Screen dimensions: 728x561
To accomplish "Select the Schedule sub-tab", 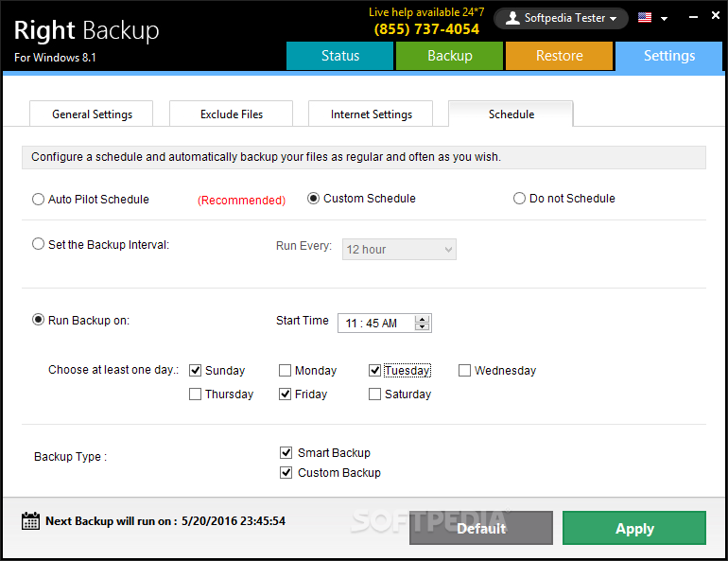I will point(511,114).
